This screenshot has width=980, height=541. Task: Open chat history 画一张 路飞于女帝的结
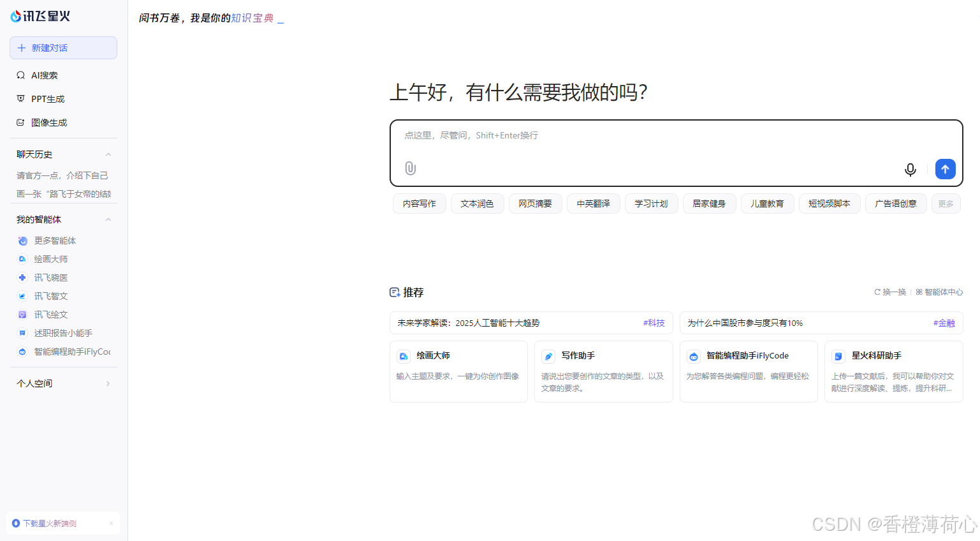(x=63, y=194)
